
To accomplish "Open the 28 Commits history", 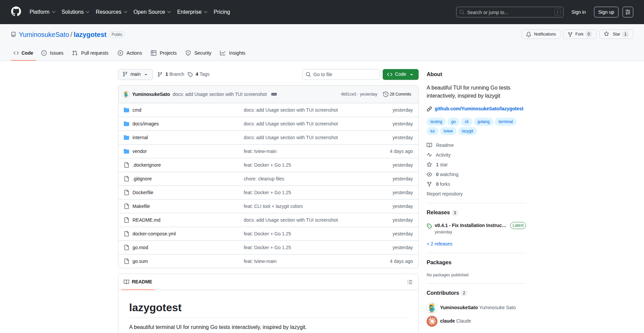I will tap(397, 94).
